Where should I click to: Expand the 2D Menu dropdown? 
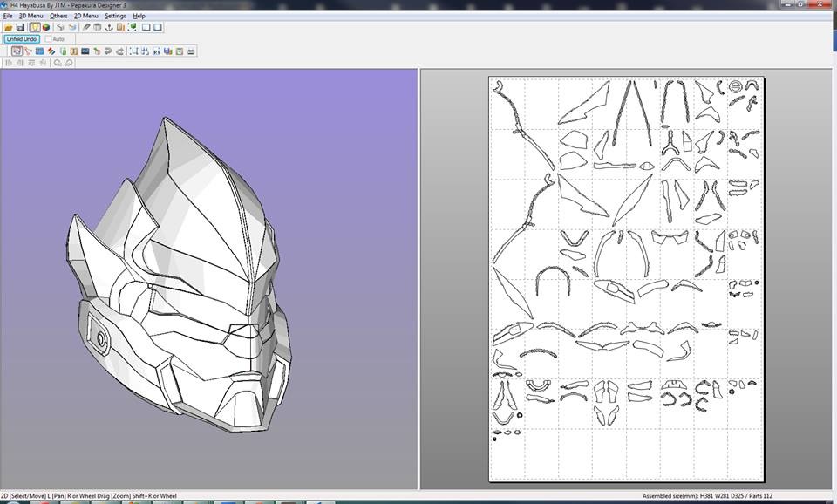click(85, 16)
